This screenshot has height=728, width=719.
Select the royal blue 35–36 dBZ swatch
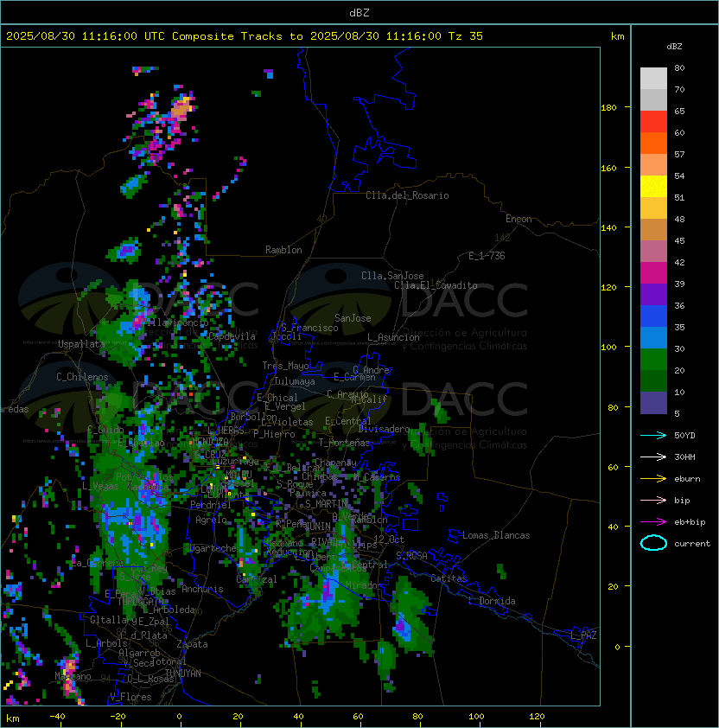point(653,316)
